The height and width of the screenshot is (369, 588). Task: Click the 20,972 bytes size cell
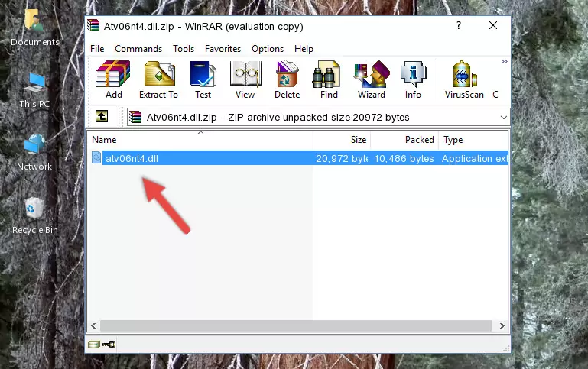pos(342,158)
